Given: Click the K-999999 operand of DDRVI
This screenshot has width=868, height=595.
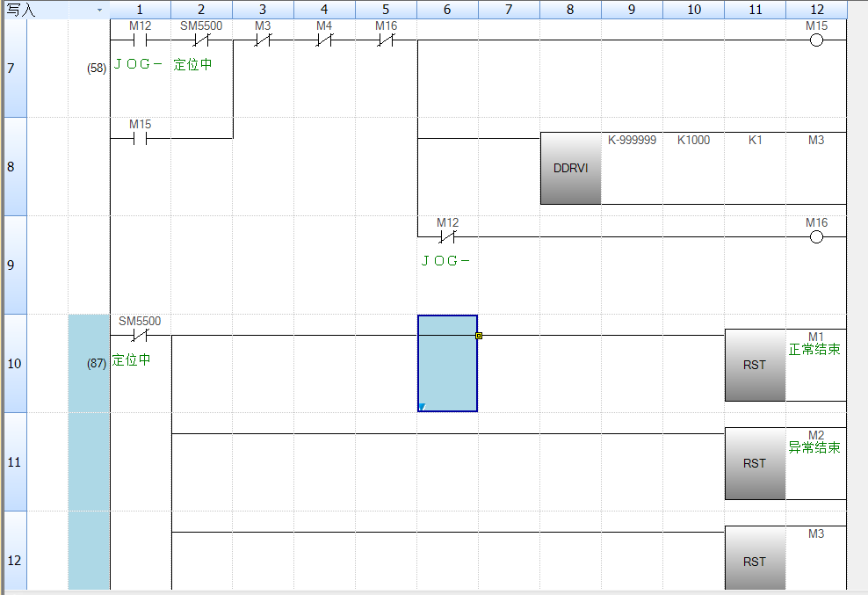Looking at the screenshot, I should [632, 141].
